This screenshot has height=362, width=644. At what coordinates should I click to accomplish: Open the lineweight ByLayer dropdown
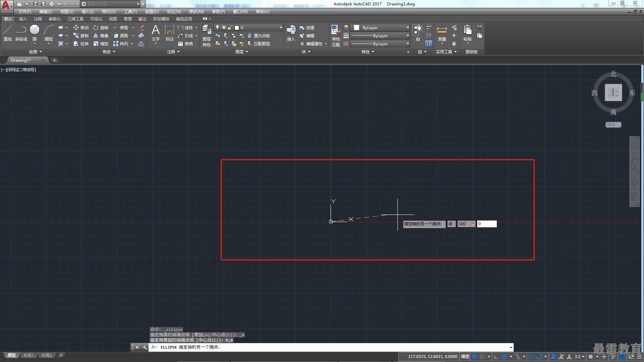point(380,36)
